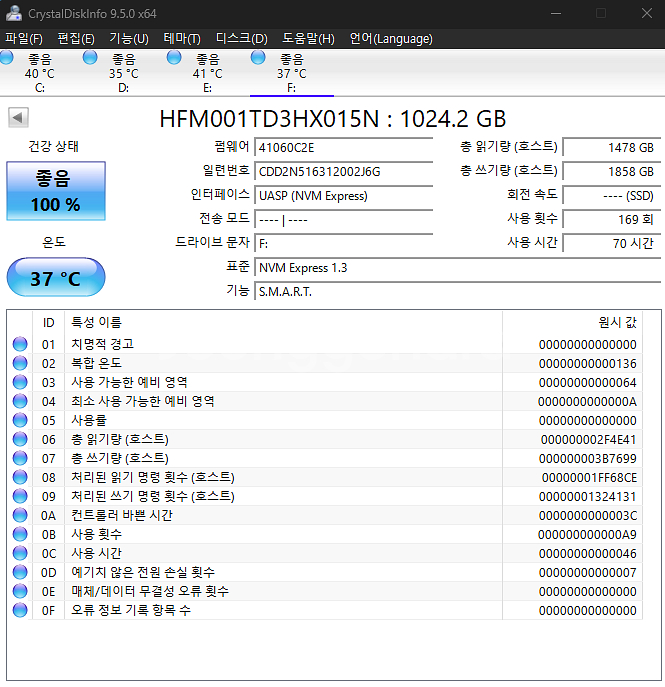Click status icon for 0C 사용 시간
The image size is (665, 687).
tap(20, 553)
